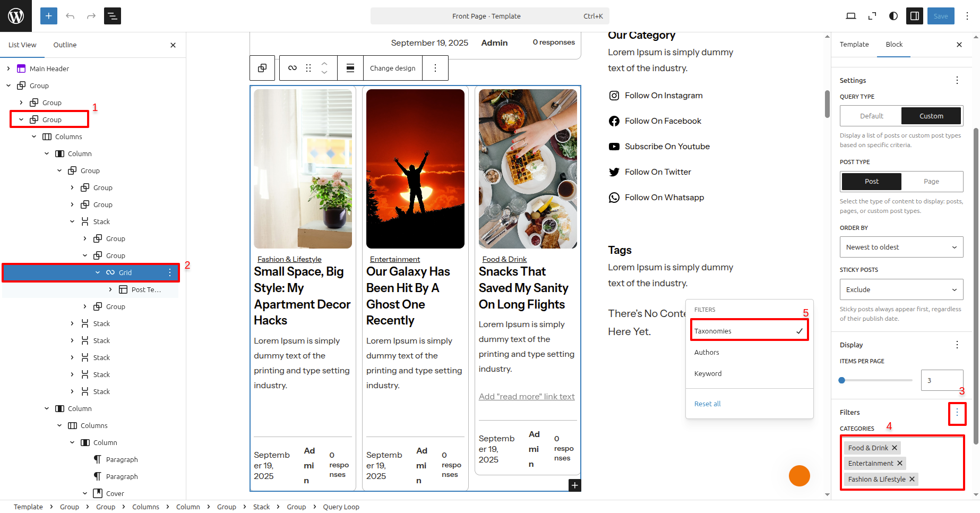Open the device preview view icon

[850, 16]
